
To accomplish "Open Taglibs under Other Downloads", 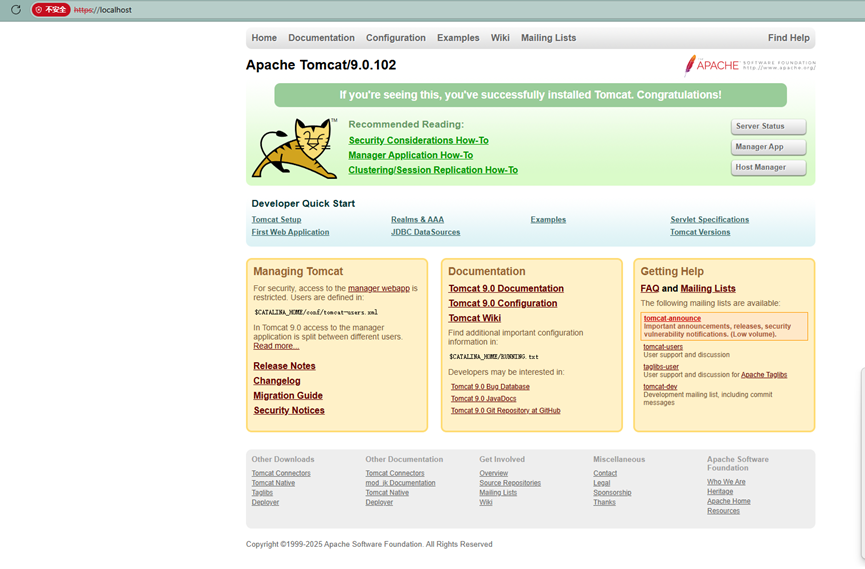I will coord(262,493).
